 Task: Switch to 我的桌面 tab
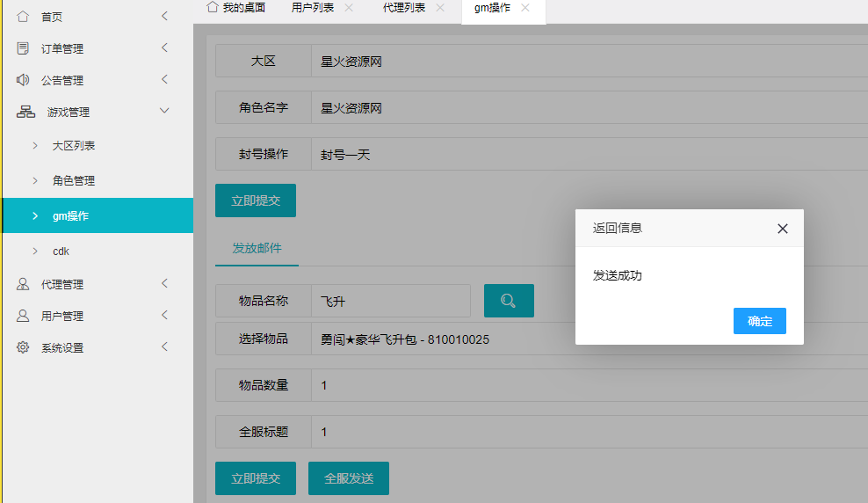click(x=235, y=8)
